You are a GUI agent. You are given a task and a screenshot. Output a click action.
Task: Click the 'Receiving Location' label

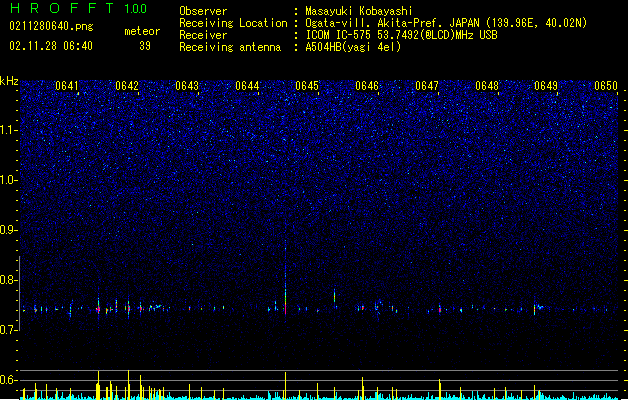click(x=233, y=23)
